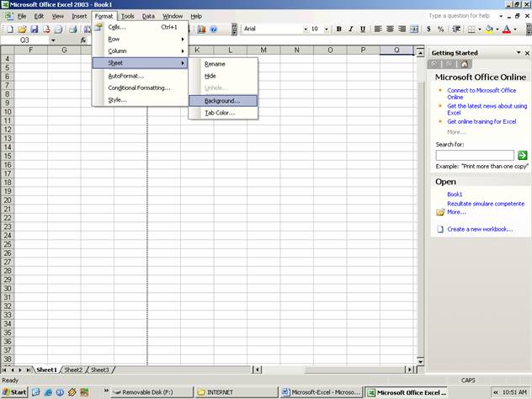Image resolution: width=532 pixels, height=399 pixels.
Task: Click the Borders icon
Action: point(471,29)
